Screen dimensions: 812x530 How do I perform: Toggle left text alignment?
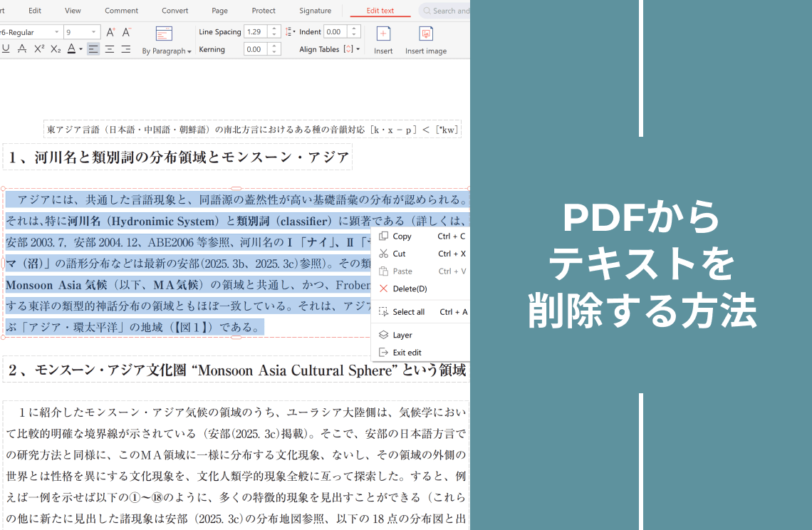(93, 49)
